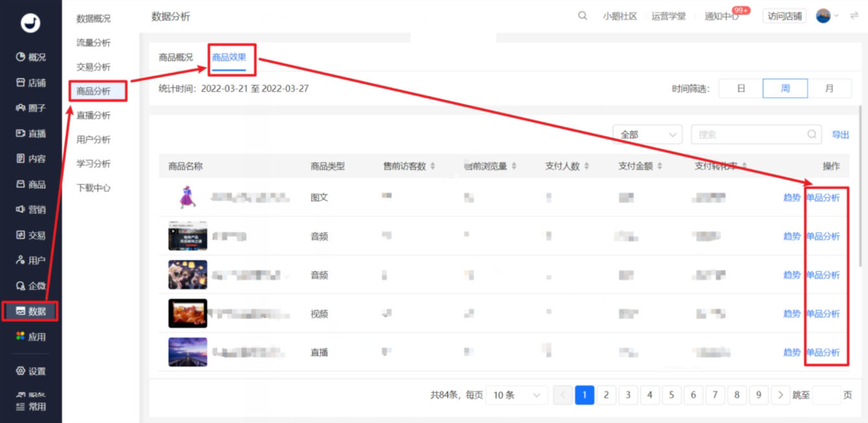This screenshot has height=423, width=868.
Task: Click the 导出 (Export) link
Action: [840, 135]
